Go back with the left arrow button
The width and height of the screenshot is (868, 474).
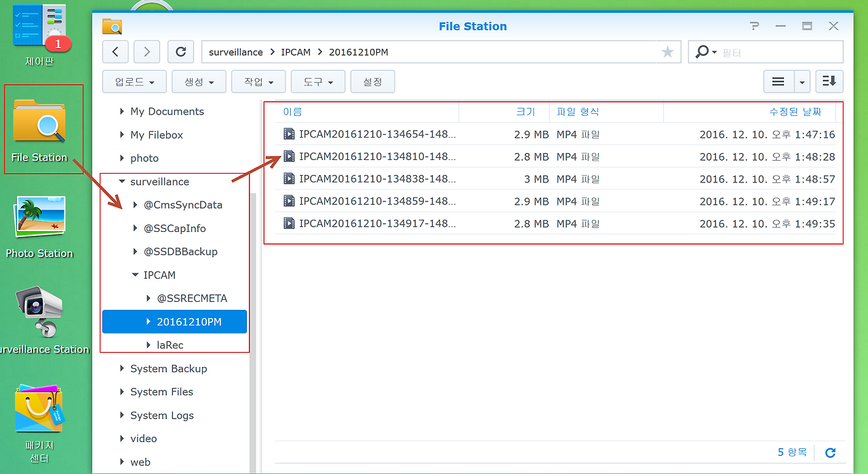[x=115, y=52]
